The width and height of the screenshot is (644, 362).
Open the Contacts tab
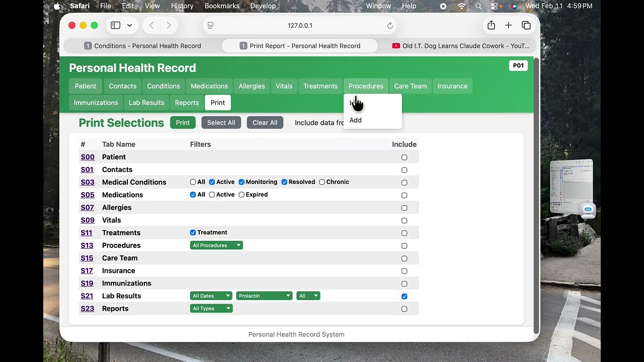click(123, 86)
